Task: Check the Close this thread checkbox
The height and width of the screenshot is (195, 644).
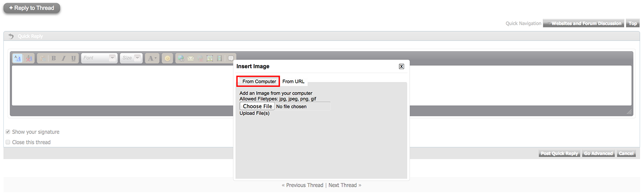Action: pyautogui.click(x=8, y=142)
